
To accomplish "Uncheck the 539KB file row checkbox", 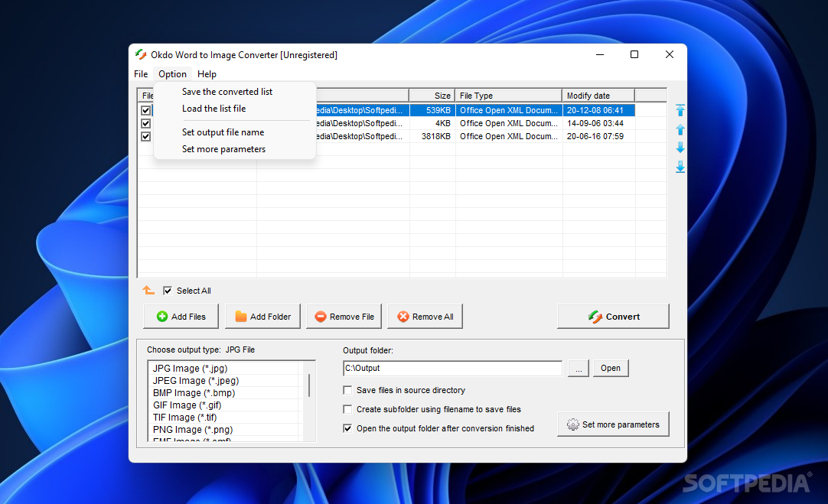I will (145, 110).
